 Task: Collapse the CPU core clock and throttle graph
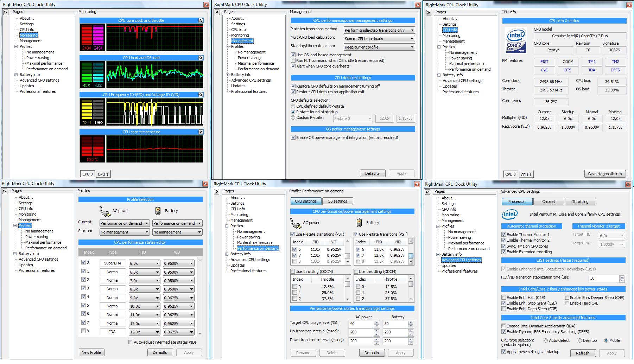201,20
